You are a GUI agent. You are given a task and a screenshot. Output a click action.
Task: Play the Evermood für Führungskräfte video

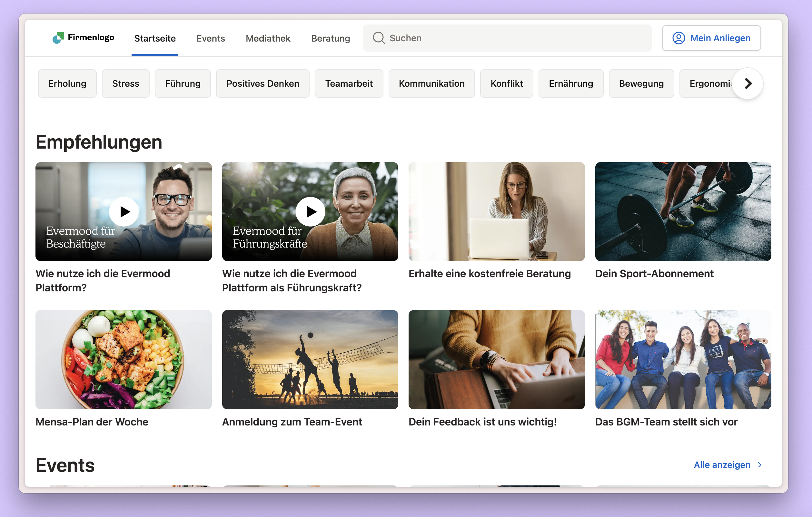[310, 212]
